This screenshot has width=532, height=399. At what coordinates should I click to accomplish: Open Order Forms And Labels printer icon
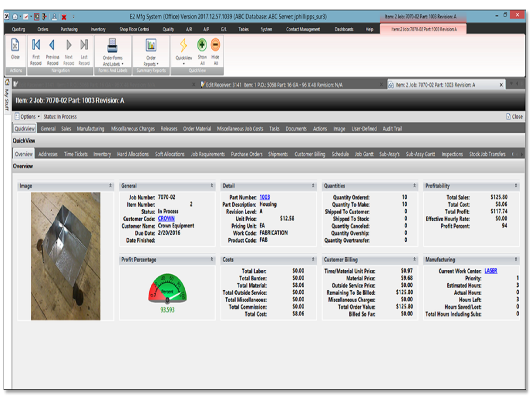click(112, 46)
